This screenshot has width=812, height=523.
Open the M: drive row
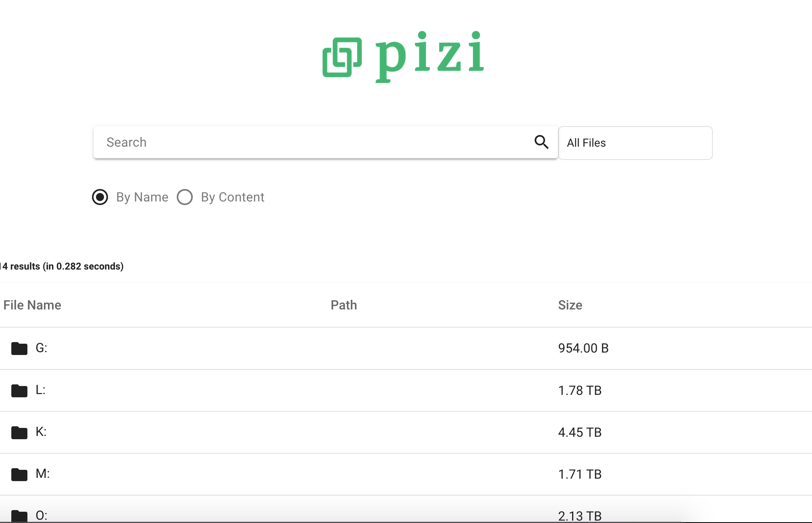pyautogui.click(x=406, y=474)
